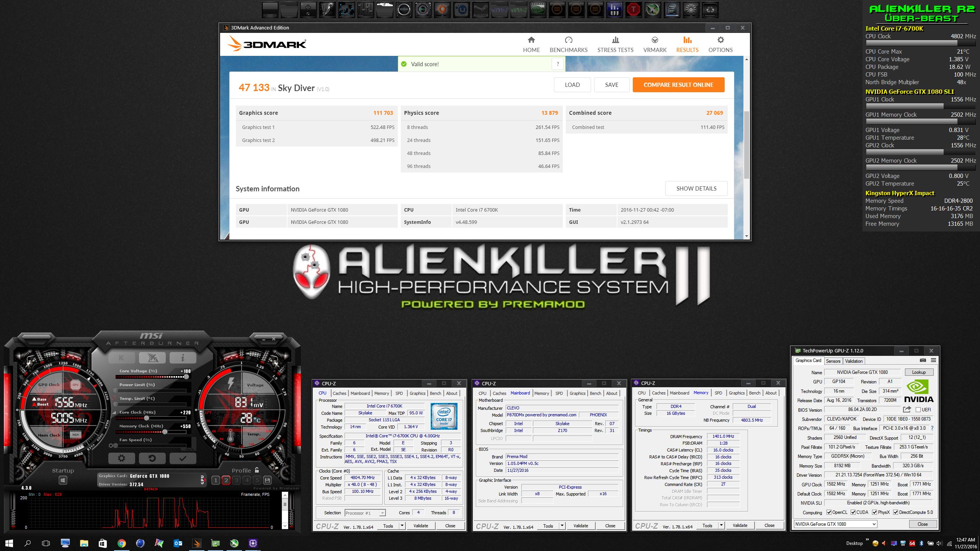The width and height of the screenshot is (980, 551).
Task: Open the Intel Core utility icon in dock
Action: coord(672,10)
